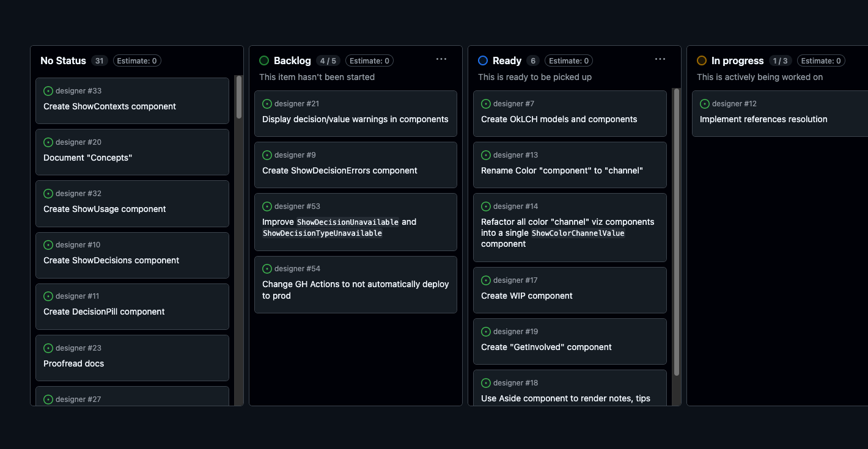Viewport: 868px width, 449px height.
Task: Click the "designer #54" reference label
Action: [297, 269]
